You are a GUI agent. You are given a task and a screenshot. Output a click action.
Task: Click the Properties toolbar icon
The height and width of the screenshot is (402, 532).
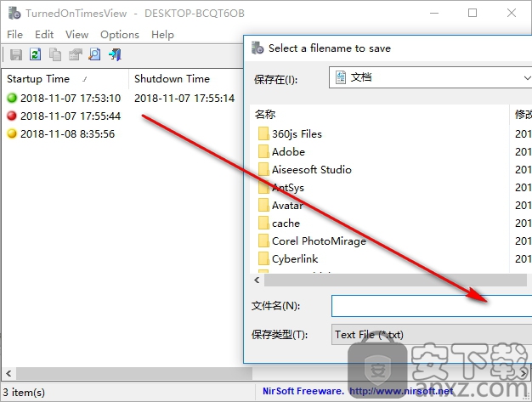(76, 54)
